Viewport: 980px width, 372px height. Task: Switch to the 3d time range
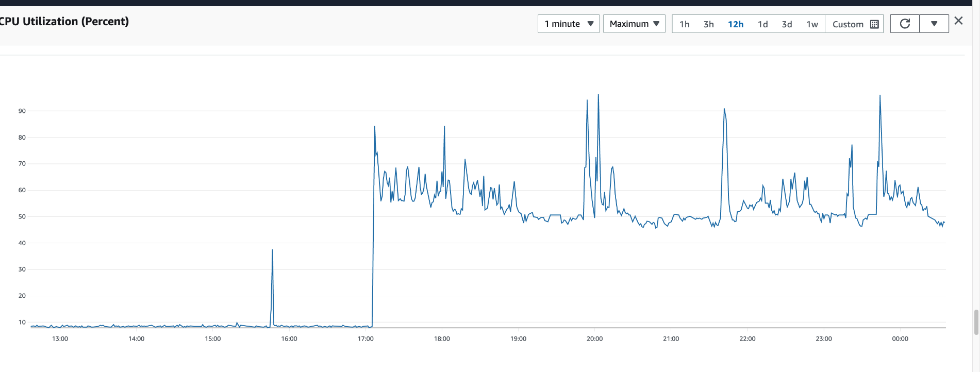tap(787, 24)
